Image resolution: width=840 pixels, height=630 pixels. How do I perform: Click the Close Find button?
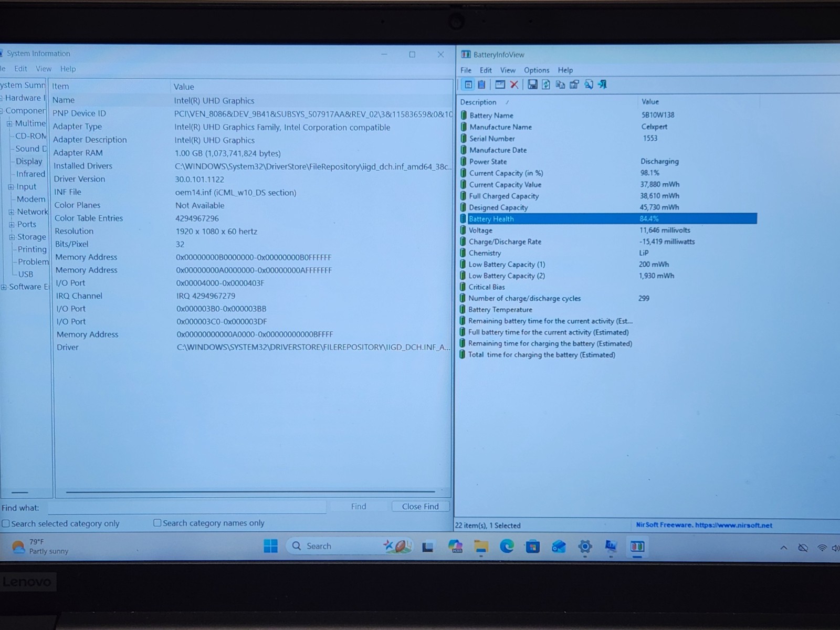coord(421,506)
